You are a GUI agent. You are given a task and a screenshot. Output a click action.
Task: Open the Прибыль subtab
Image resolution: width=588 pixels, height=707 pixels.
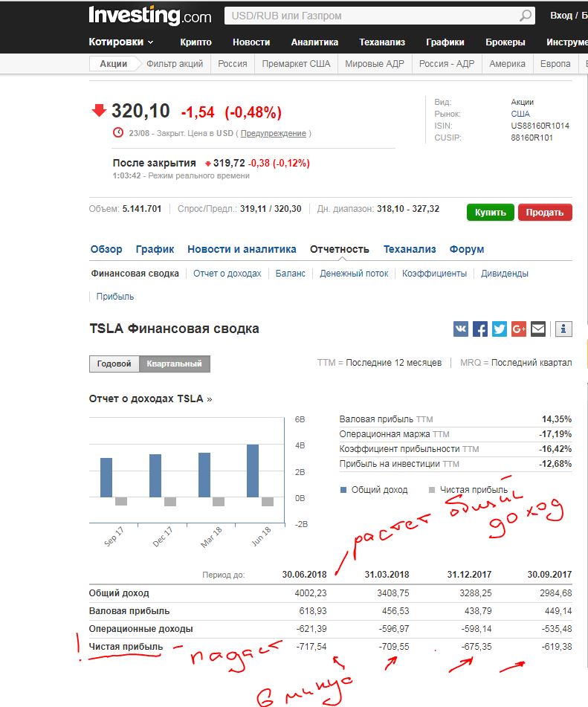[x=115, y=297]
